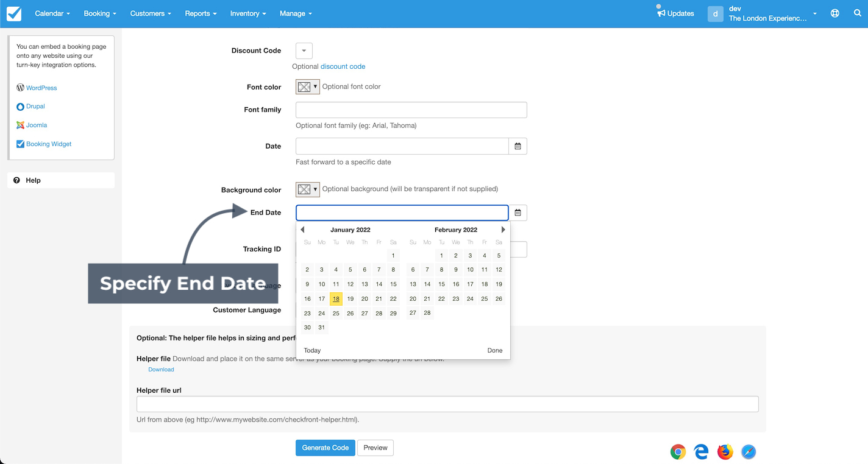Select January 12 in calendar

click(350, 284)
